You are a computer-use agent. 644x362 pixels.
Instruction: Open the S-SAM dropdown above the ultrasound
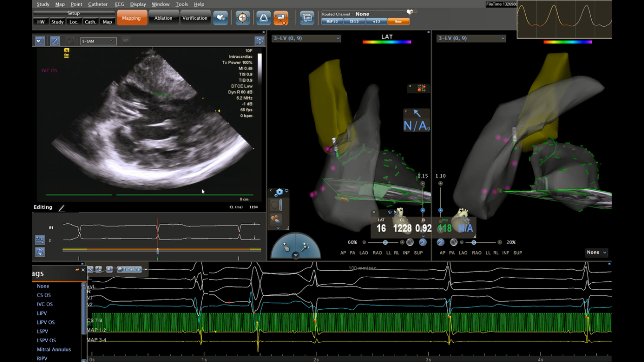pyautogui.click(x=99, y=41)
